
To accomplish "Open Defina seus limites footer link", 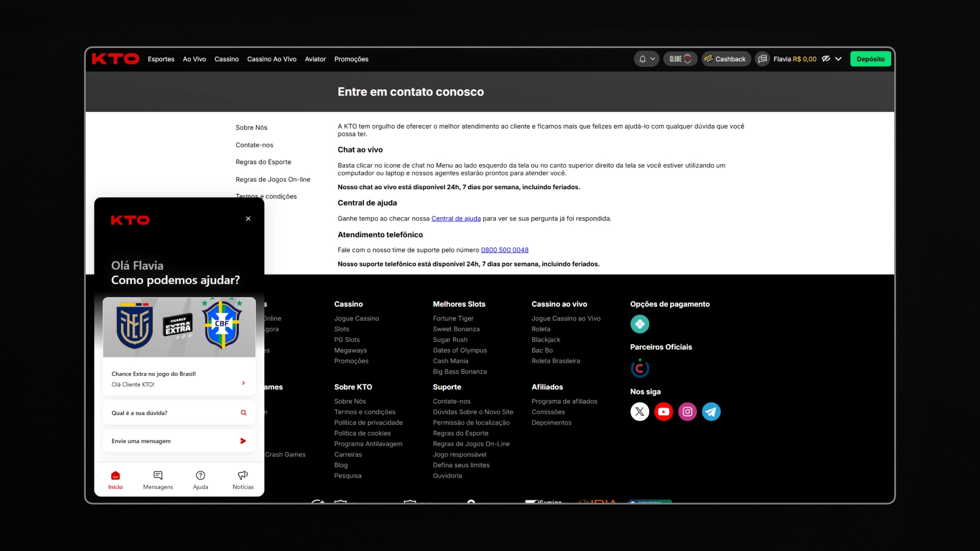I will click(x=461, y=465).
